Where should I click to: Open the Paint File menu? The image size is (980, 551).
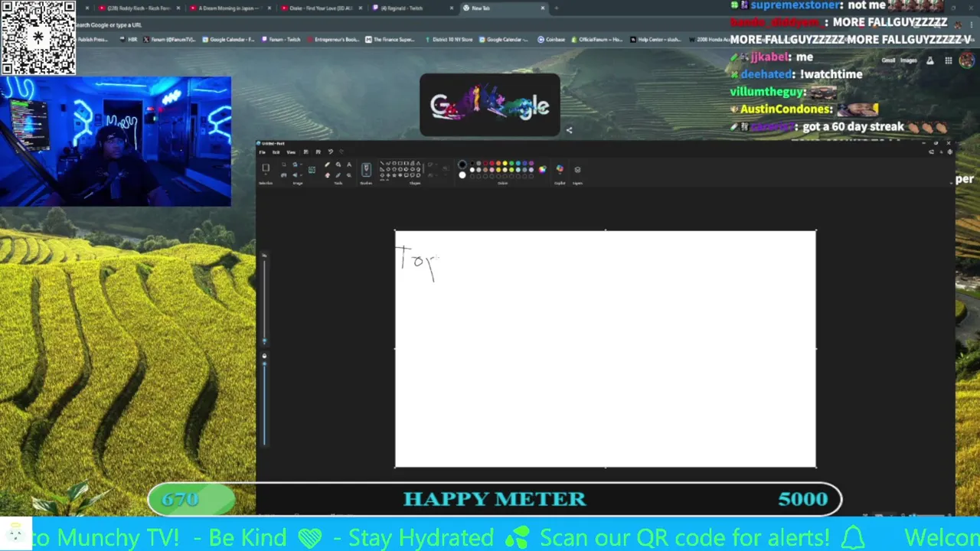(x=262, y=152)
